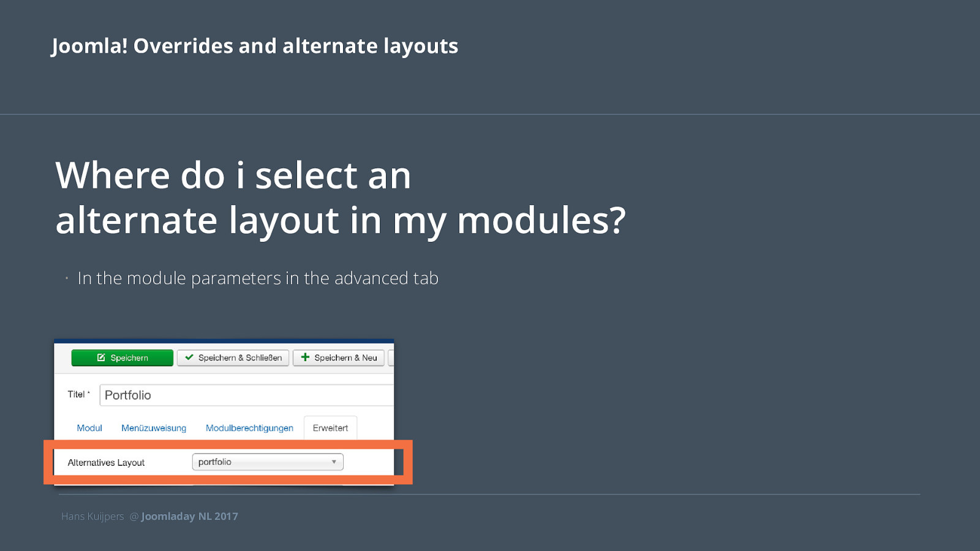The image size is (980, 551).
Task: Click the small arrow of the portfolio combo box
Action: (x=334, y=462)
